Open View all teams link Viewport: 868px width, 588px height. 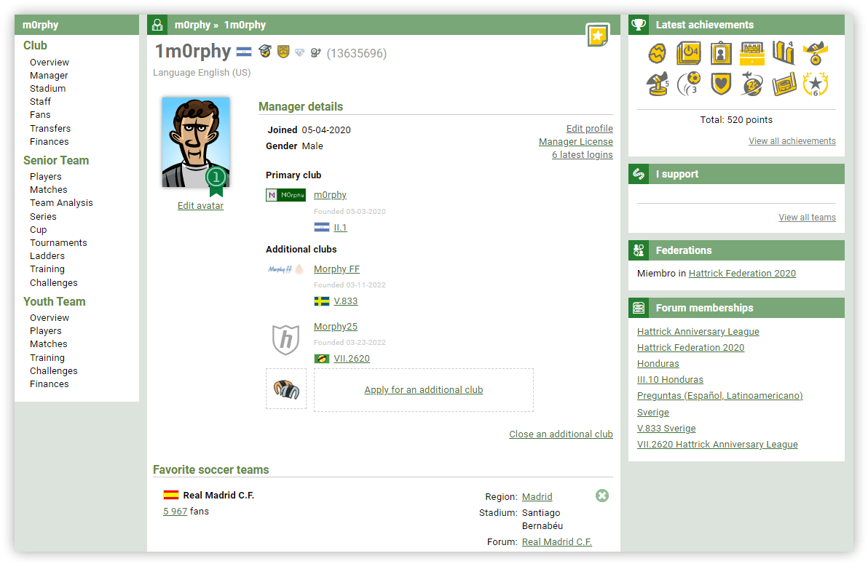[x=807, y=218]
